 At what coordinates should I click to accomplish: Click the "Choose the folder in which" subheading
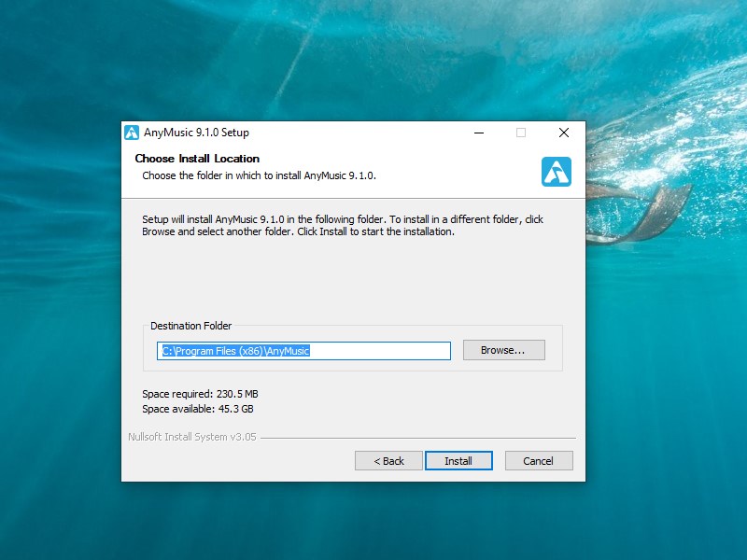tap(260, 175)
